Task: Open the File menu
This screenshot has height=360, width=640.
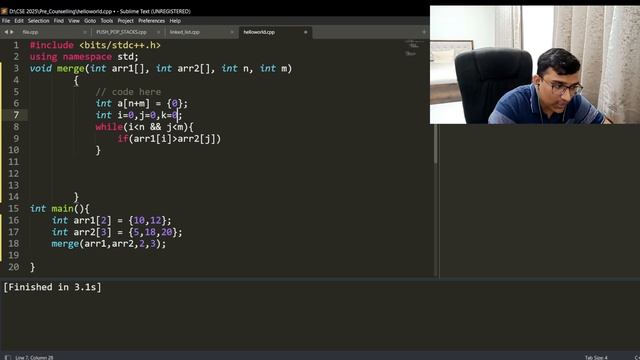Action: [6, 21]
